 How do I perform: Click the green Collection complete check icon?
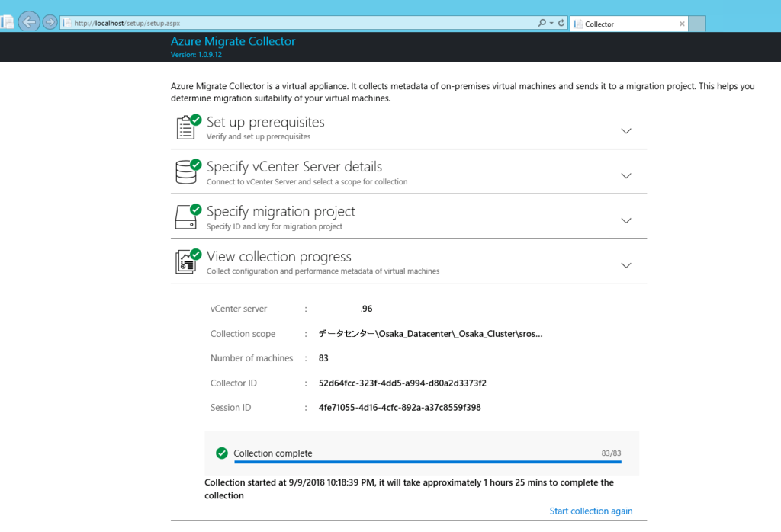click(x=222, y=453)
